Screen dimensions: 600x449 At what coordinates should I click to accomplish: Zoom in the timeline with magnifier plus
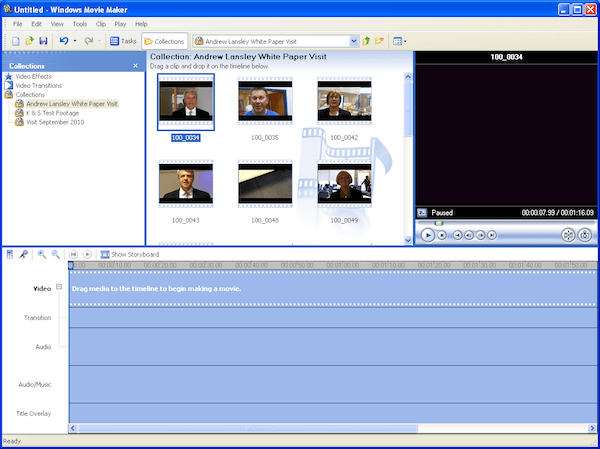click(42, 255)
